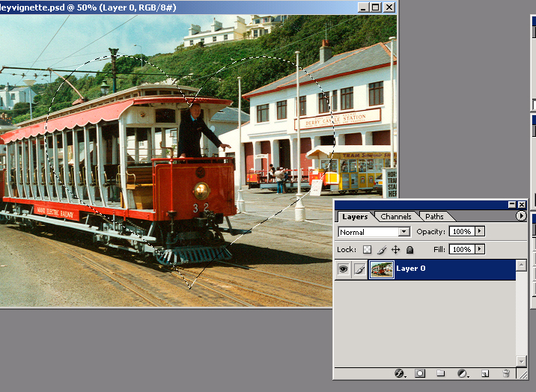Switch to the Layers tab

[355, 216]
